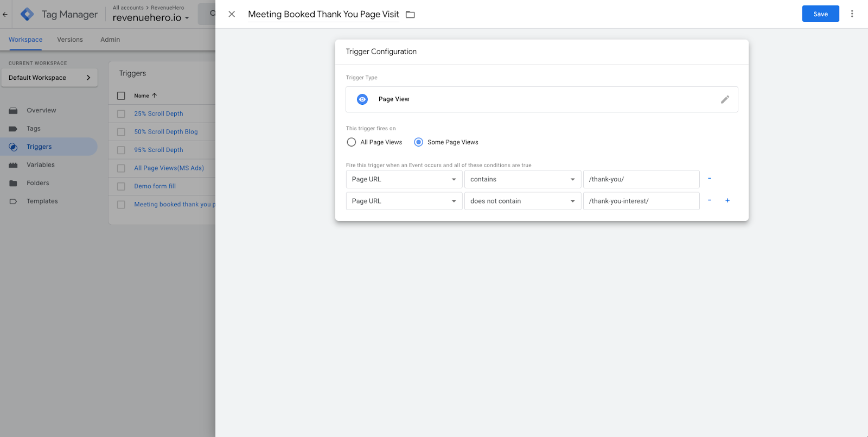
Task: Open the 'contains' operator dropdown
Action: coord(522,179)
